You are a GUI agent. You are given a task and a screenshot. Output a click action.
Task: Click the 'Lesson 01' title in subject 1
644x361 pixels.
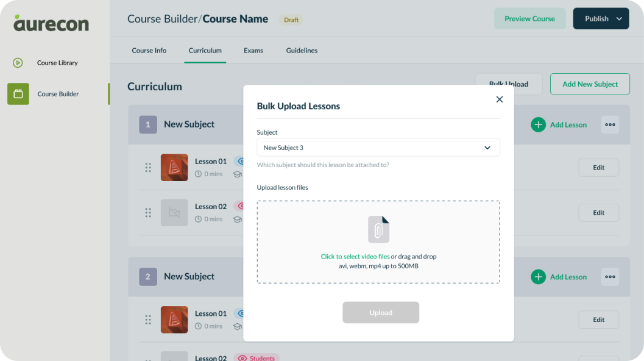[x=211, y=162]
